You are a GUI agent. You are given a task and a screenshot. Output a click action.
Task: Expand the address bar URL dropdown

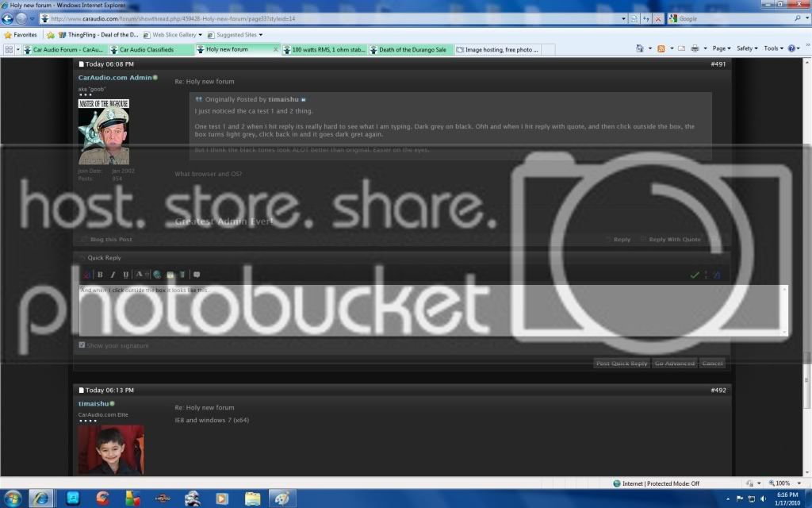pos(623,19)
